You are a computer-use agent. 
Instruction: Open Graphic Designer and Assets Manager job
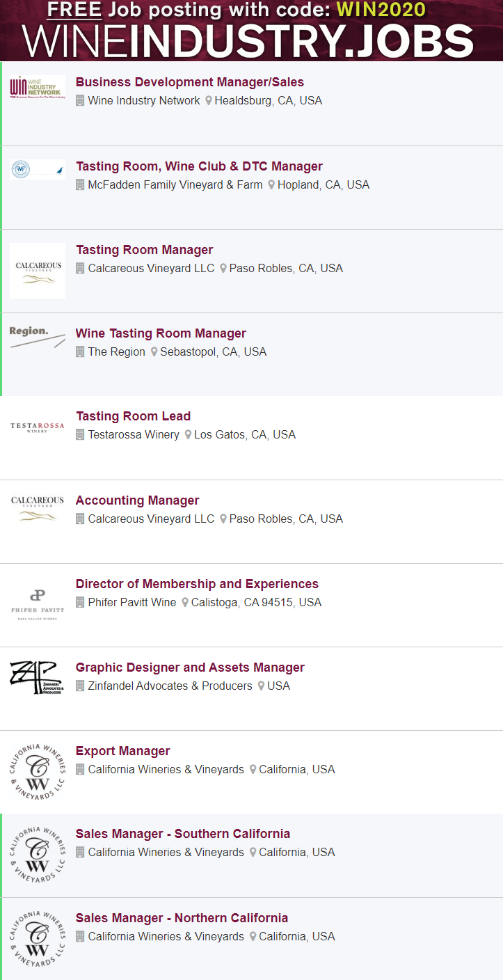(190, 667)
